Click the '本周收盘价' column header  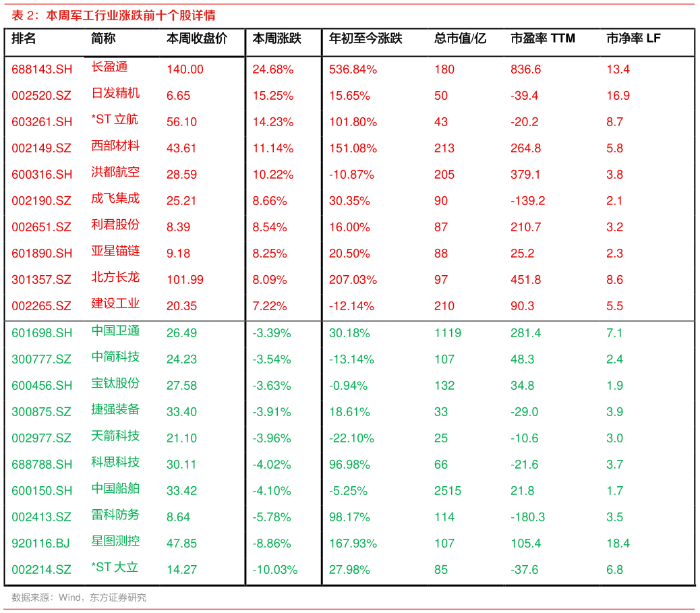(x=197, y=38)
